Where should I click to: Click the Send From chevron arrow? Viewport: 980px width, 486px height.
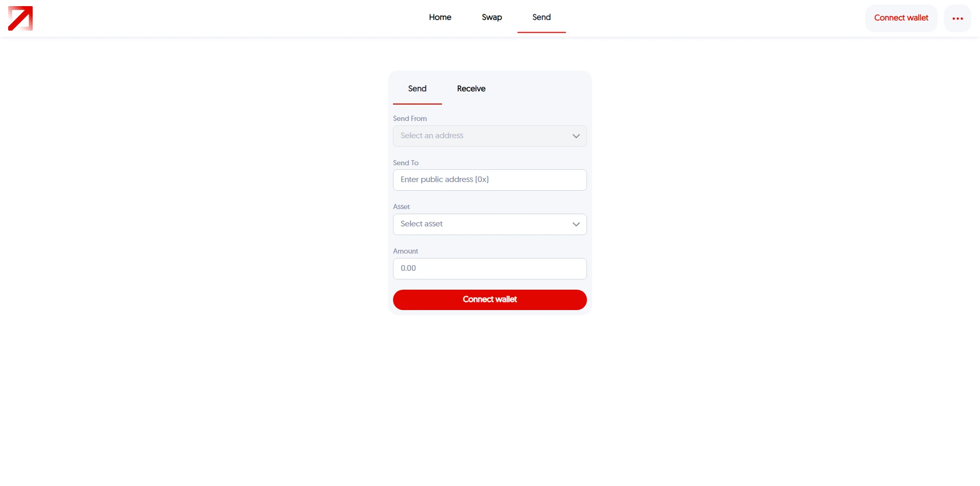tap(576, 136)
